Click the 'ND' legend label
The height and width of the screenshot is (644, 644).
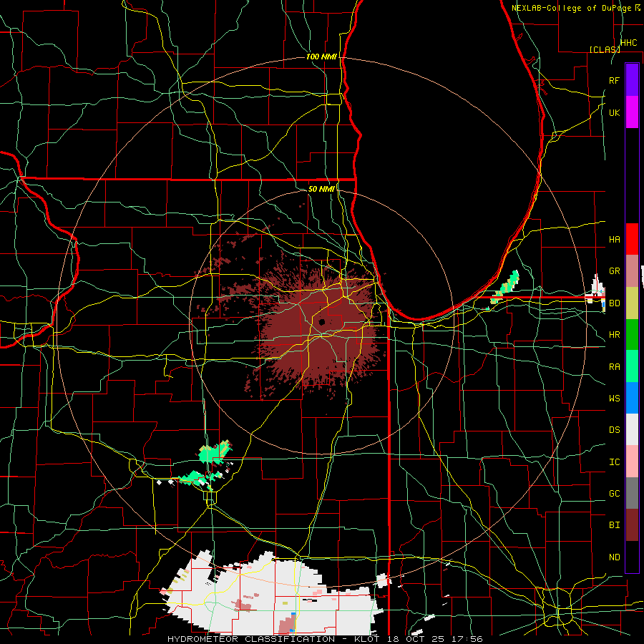(614, 557)
